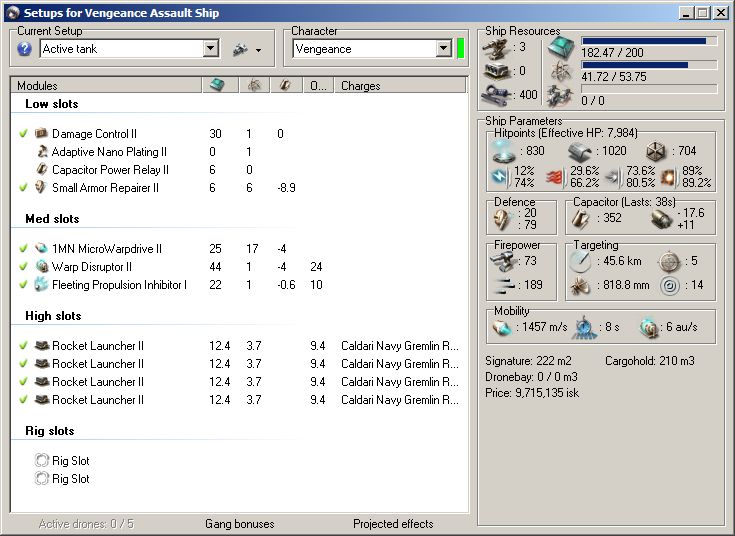Click the blue help question mark icon
Viewport: 735px width, 536px height.
coord(24,49)
